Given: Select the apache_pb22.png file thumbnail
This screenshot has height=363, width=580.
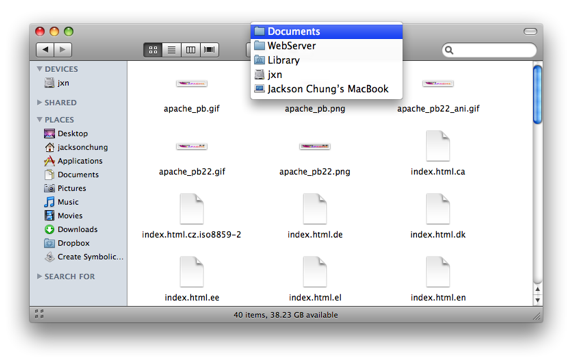Looking at the screenshot, I should (x=315, y=147).
